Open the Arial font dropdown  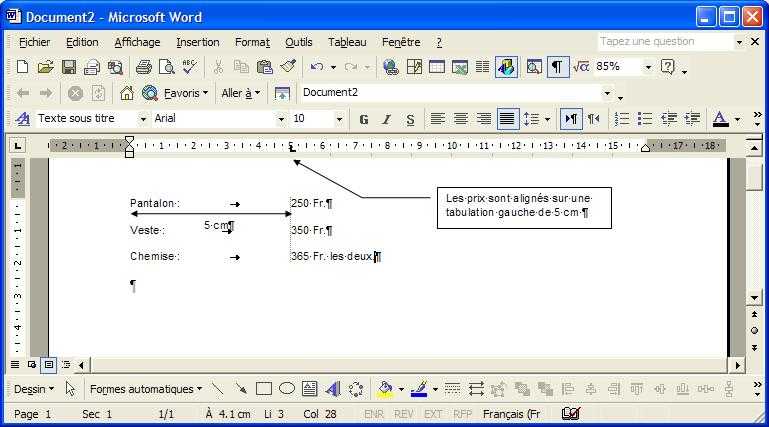[281, 119]
